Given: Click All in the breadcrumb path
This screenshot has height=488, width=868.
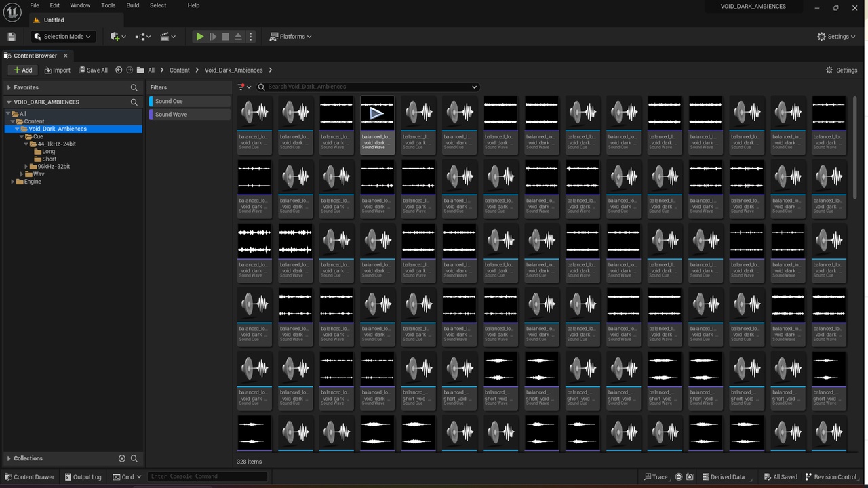Looking at the screenshot, I should (x=151, y=70).
